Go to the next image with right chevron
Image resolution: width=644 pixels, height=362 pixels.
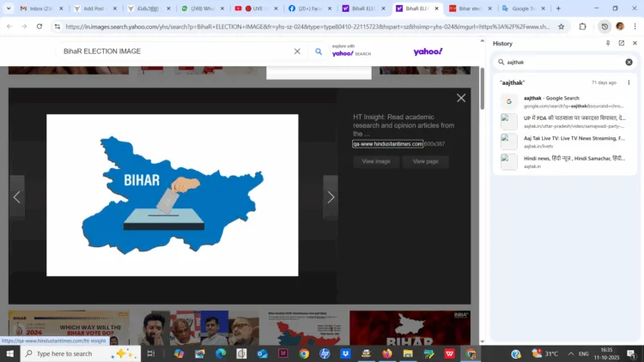pyautogui.click(x=331, y=197)
